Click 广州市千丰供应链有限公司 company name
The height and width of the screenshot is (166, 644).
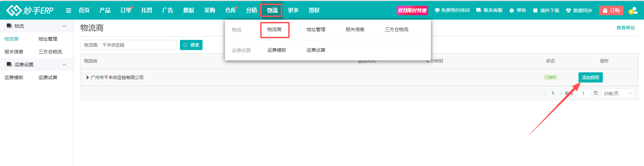pyautogui.click(x=117, y=77)
